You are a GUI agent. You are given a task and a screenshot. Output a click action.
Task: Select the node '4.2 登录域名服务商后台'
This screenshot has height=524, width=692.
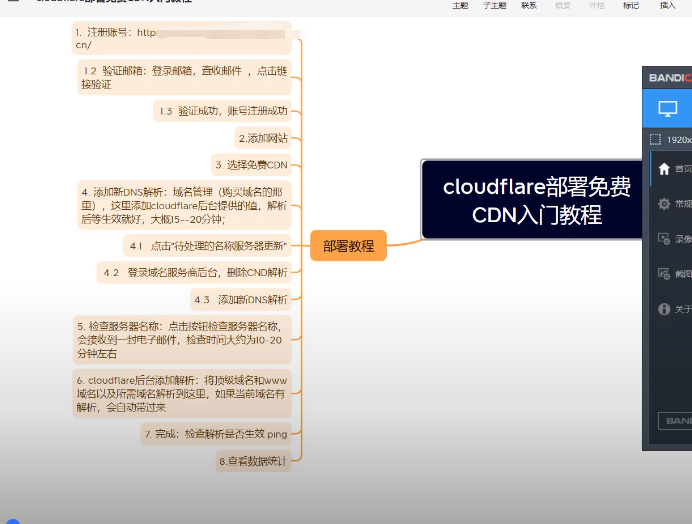pos(194,272)
